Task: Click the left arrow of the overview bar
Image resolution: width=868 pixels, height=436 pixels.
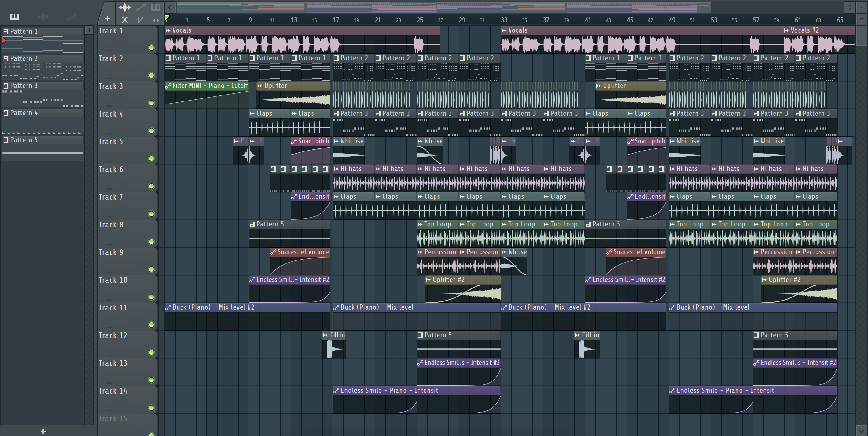Action: tap(170, 8)
